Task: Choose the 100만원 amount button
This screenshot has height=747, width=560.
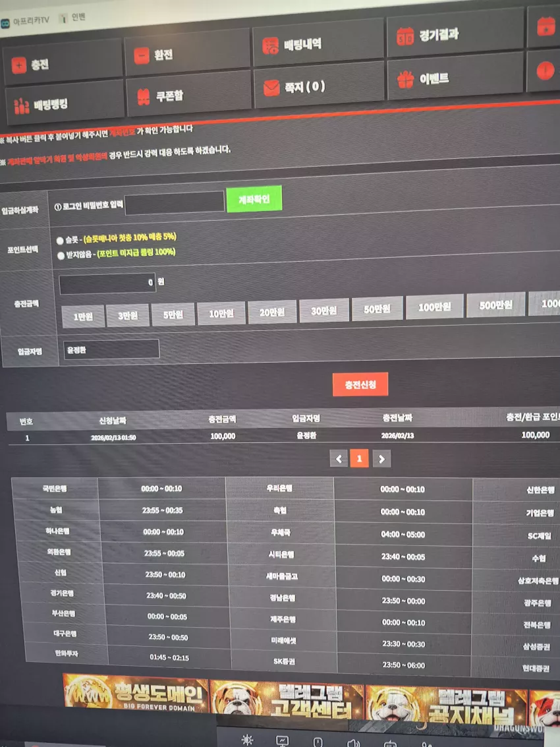Action: coord(434,307)
